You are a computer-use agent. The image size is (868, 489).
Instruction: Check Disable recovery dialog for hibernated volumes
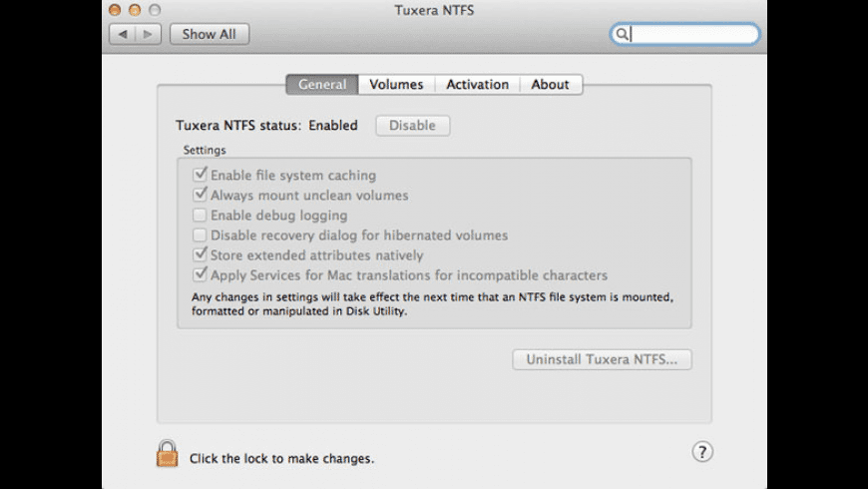(x=201, y=236)
